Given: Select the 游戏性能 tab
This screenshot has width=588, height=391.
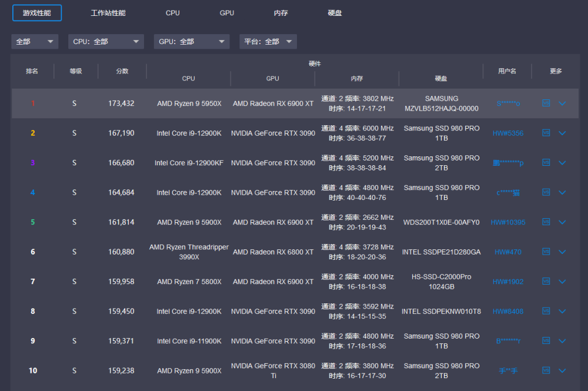Looking at the screenshot, I should pyautogui.click(x=36, y=13).
